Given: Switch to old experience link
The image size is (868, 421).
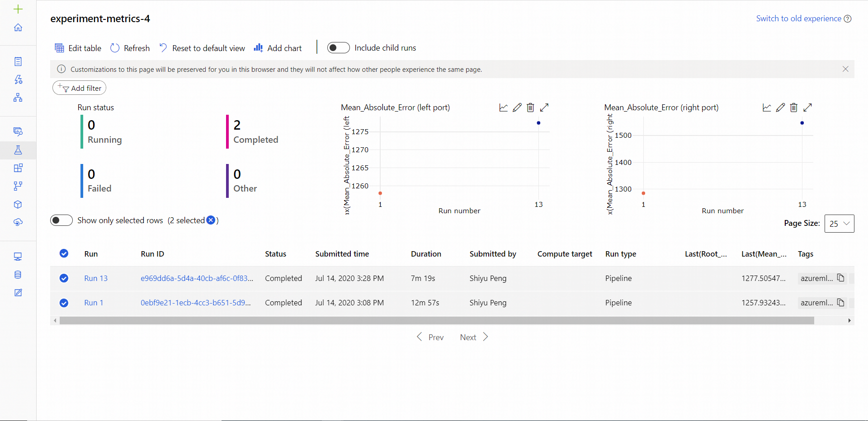Looking at the screenshot, I should coord(798,19).
